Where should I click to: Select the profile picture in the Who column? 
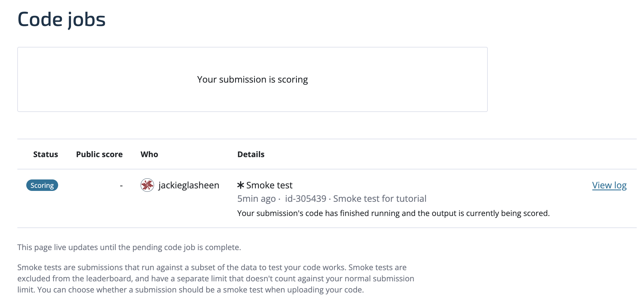[147, 185]
